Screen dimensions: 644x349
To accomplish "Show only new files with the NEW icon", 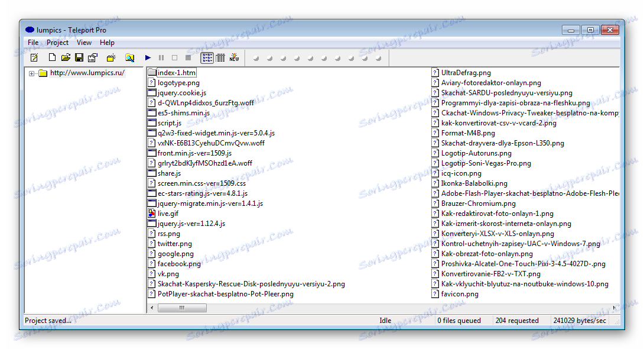I will tap(234, 57).
